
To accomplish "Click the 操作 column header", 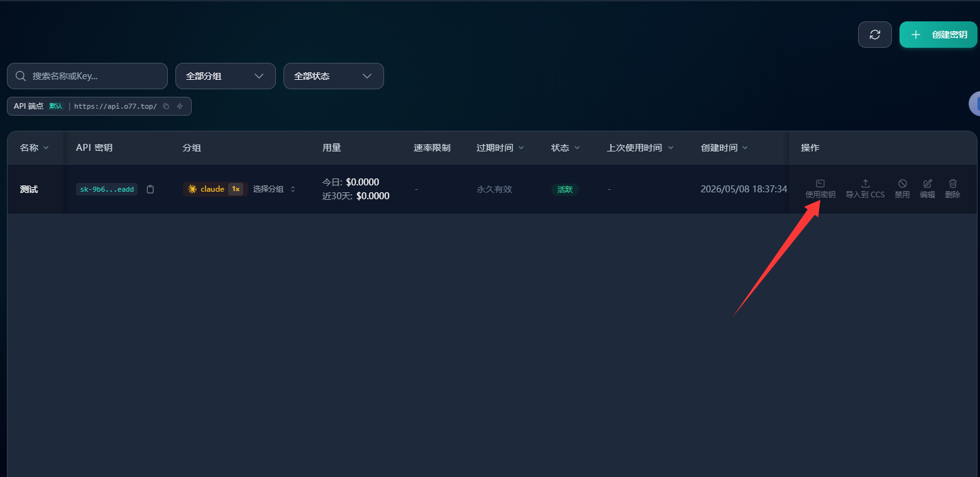I will click(810, 148).
